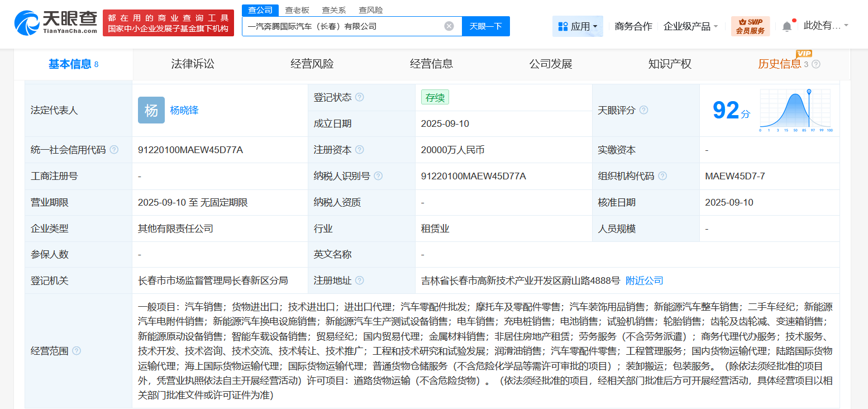Open the 应用 dropdown
This screenshot has height=409, width=868.
coord(578,26)
